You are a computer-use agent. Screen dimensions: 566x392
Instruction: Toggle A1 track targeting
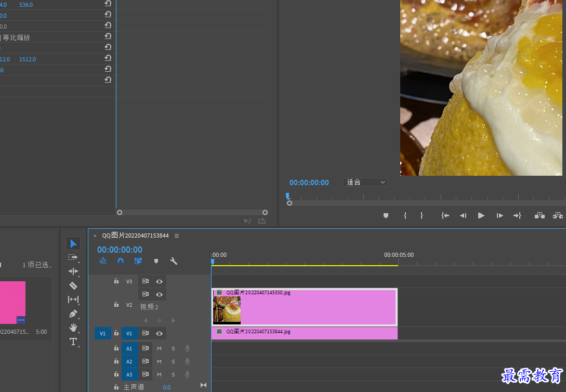129,349
